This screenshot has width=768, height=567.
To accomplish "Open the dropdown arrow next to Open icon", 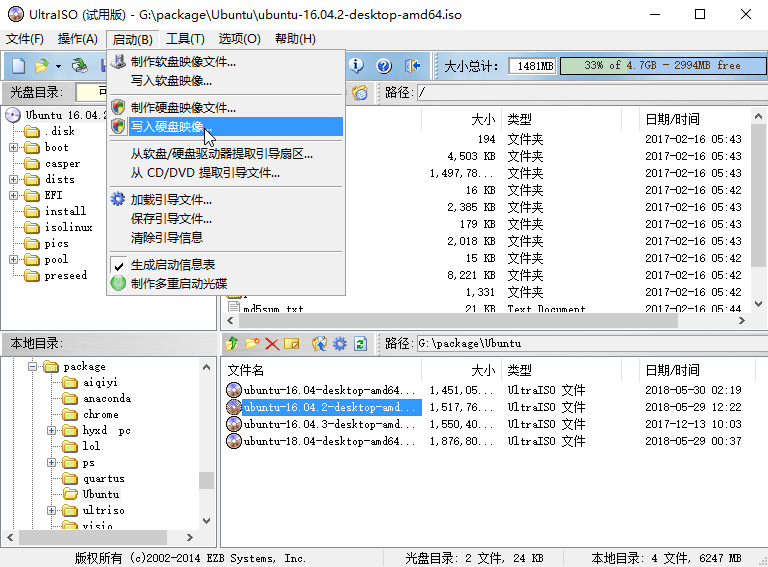I will [58, 66].
